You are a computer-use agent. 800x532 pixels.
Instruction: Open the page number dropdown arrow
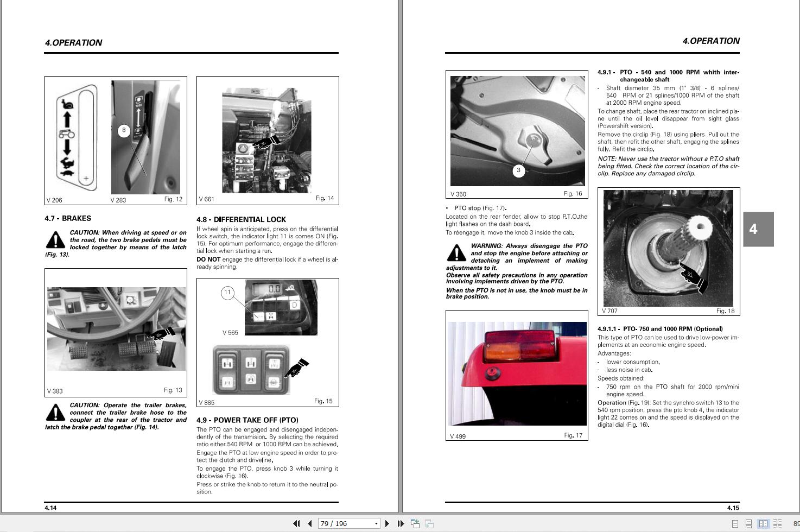coord(376,523)
